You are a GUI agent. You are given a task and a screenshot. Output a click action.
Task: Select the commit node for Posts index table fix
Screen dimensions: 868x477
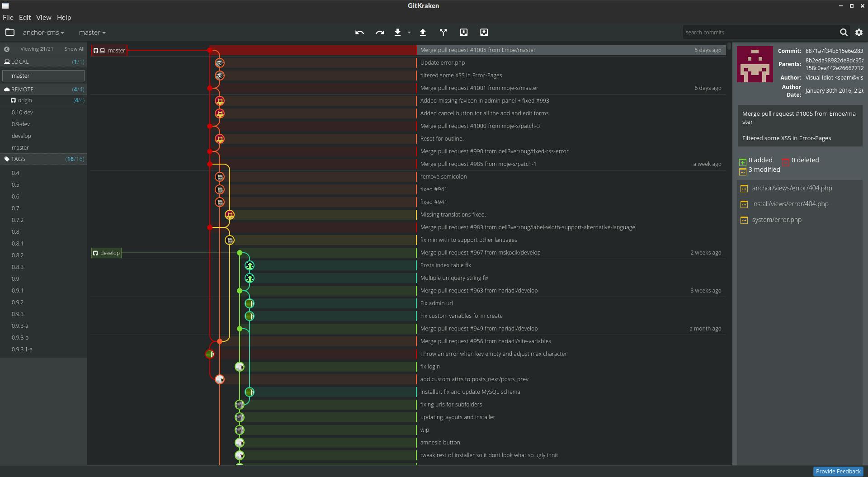click(x=250, y=265)
